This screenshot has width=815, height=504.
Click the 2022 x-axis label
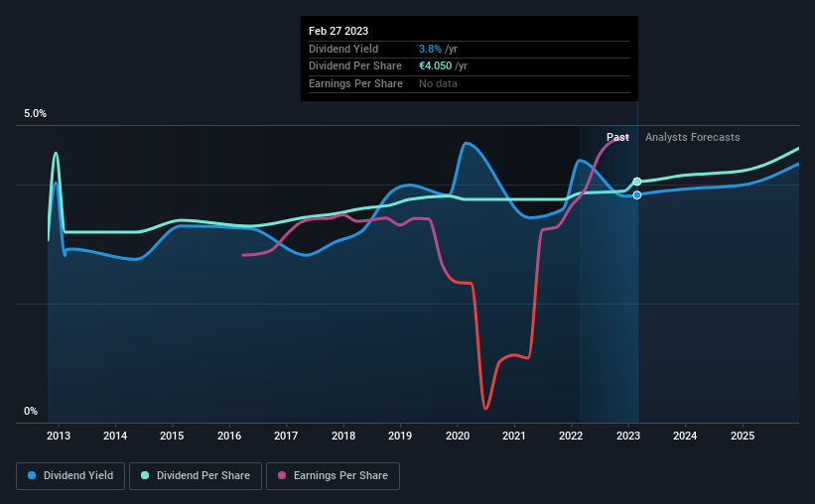(x=571, y=436)
